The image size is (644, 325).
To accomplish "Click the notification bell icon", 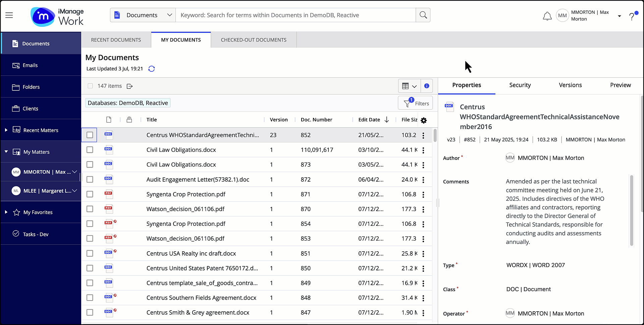I will pos(547,15).
